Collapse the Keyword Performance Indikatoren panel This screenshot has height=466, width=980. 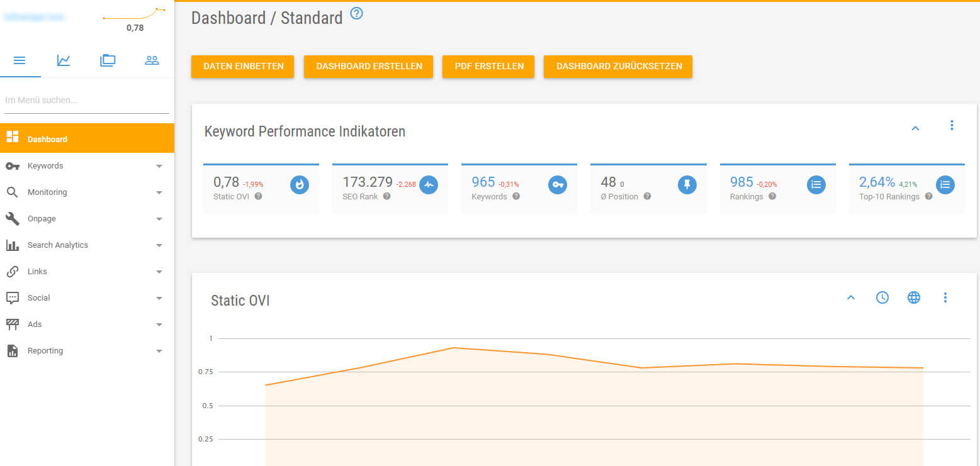coord(916,128)
